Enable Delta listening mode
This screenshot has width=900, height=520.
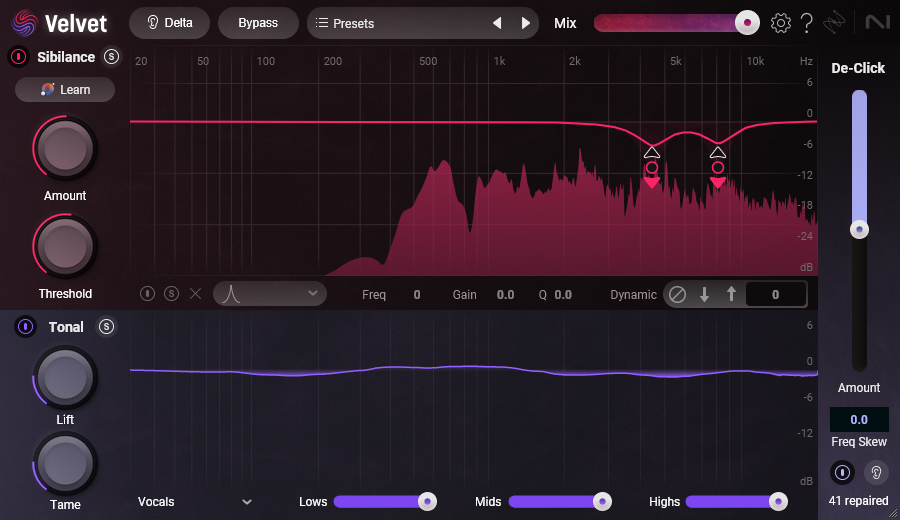click(169, 23)
